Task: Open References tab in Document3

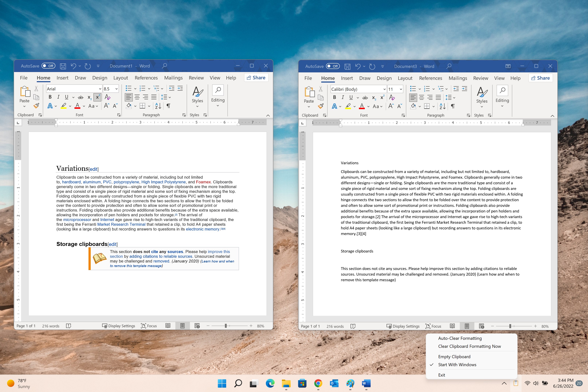Action: [430, 78]
